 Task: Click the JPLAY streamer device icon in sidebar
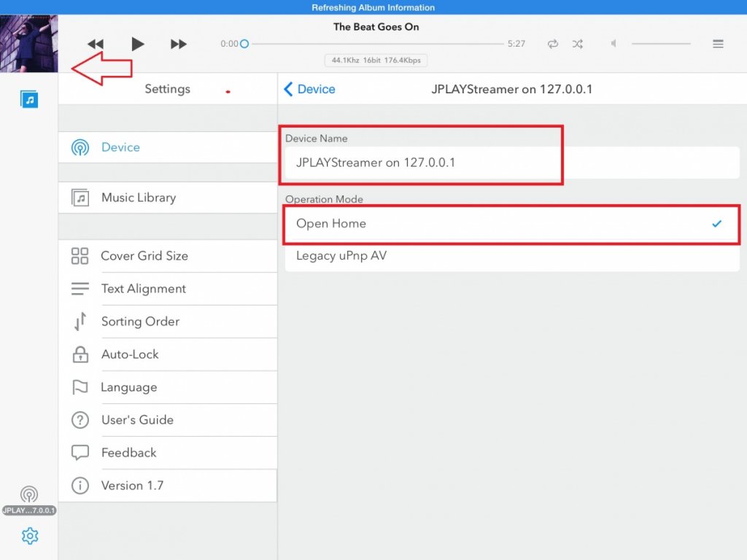click(x=29, y=494)
